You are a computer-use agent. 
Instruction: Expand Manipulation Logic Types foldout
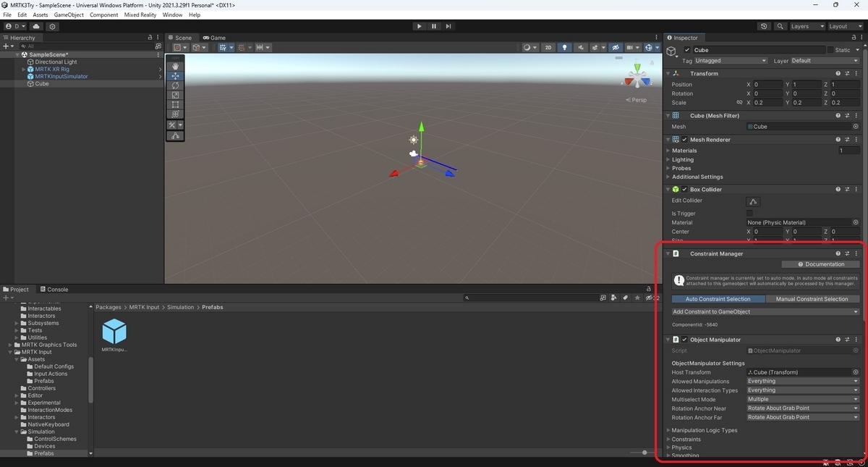point(668,430)
